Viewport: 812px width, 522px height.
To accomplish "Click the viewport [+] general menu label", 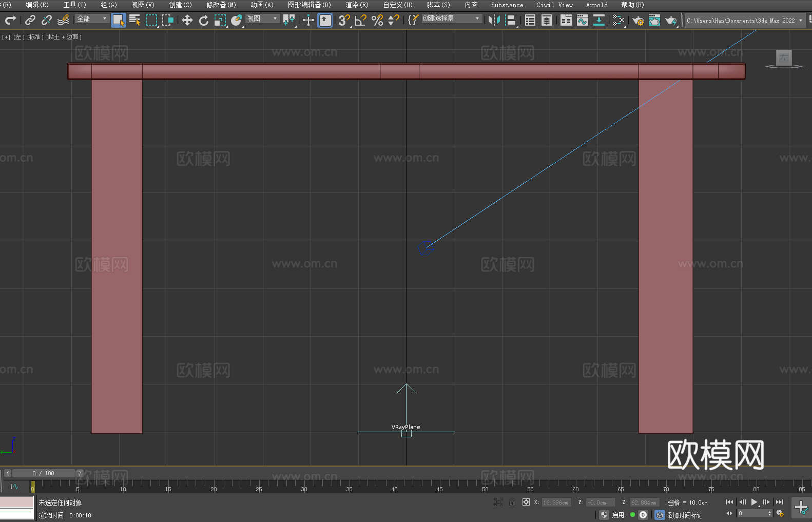I will click(x=6, y=37).
